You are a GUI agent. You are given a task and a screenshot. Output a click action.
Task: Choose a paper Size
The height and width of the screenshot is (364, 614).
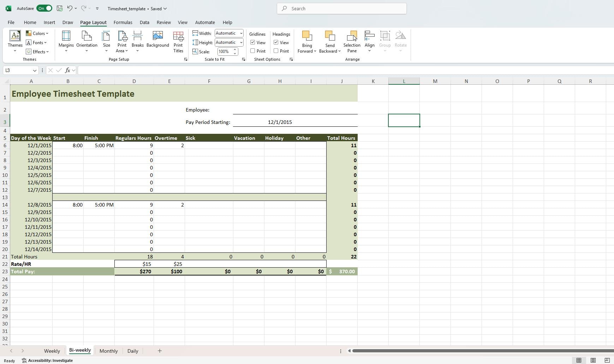click(106, 42)
